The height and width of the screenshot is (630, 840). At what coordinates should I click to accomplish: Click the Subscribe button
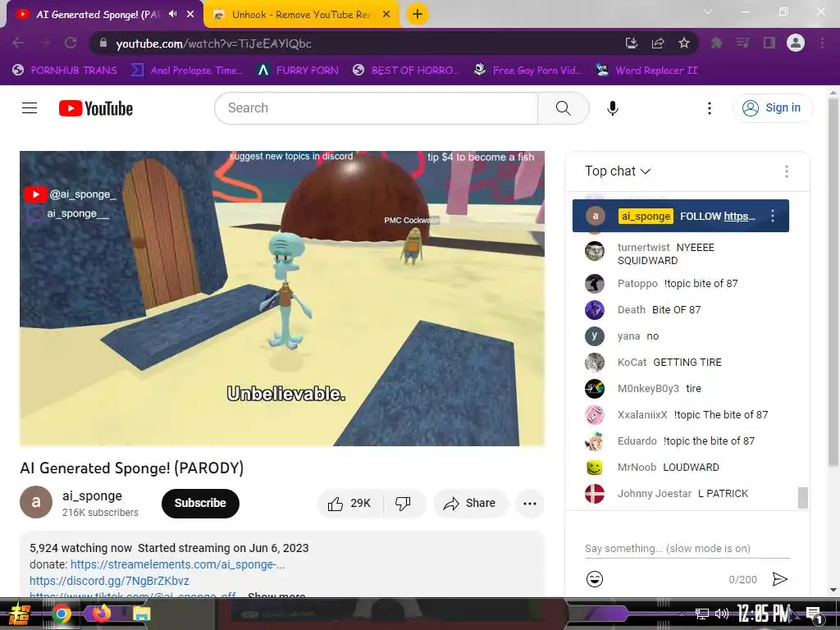pos(200,503)
